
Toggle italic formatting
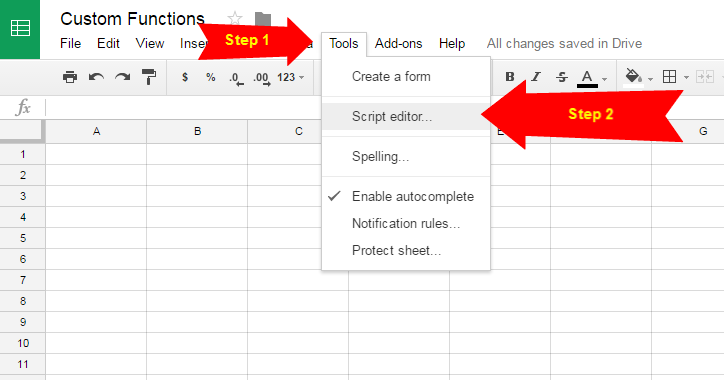coord(536,77)
